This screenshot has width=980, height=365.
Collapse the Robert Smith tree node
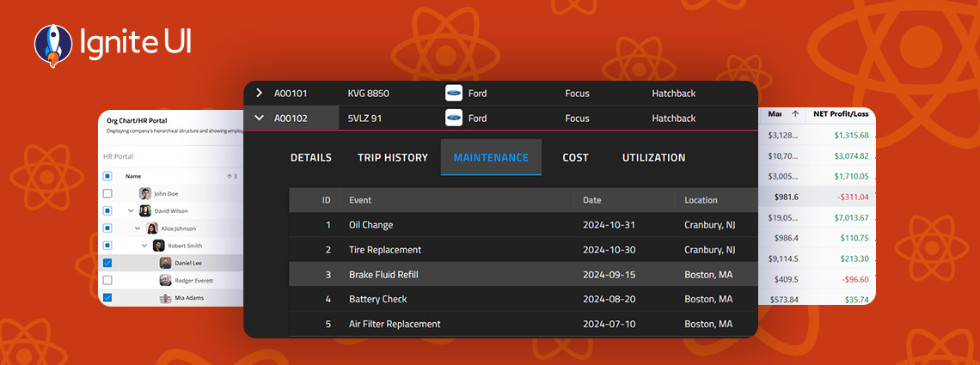tap(144, 246)
